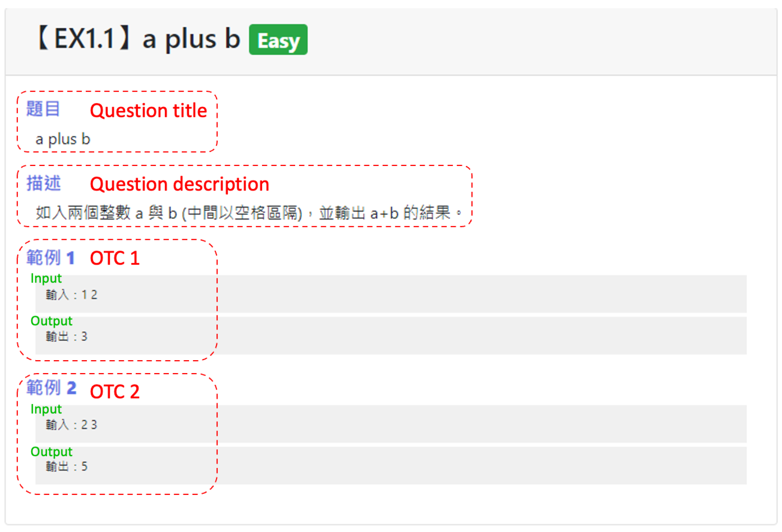The image size is (782, 532).
Task: Click the red OTC 2 label
Action: [x=115, y=391]
